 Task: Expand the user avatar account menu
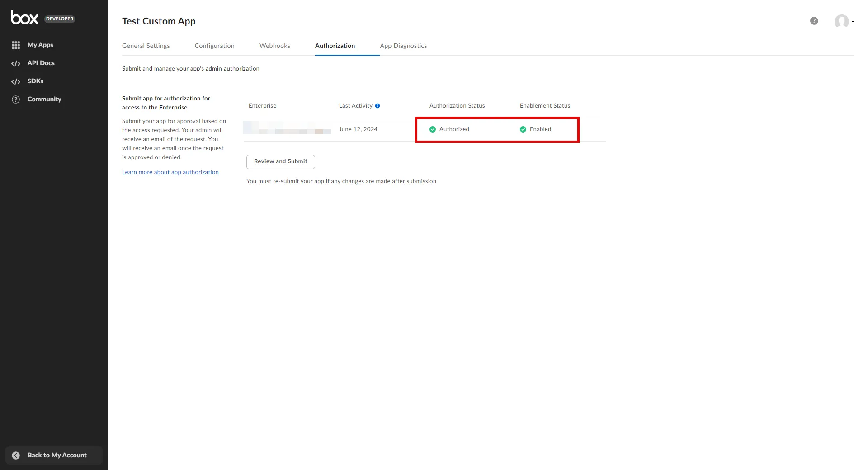coord(843,21)
